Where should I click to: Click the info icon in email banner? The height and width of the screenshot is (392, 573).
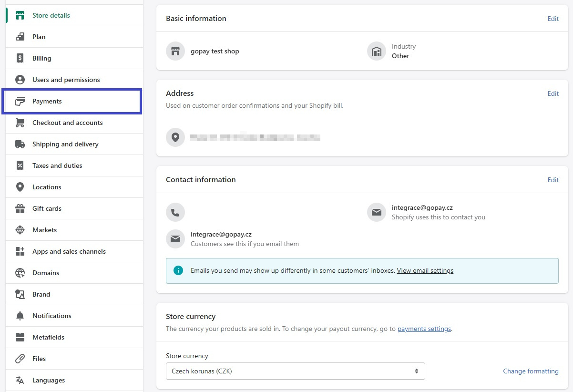pos(178,270)
